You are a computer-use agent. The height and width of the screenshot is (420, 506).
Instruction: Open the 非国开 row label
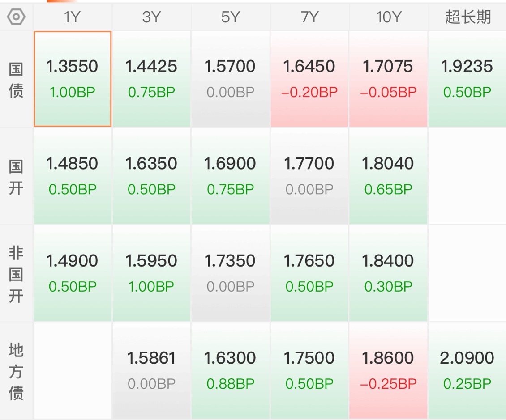[x=16, y=274]
